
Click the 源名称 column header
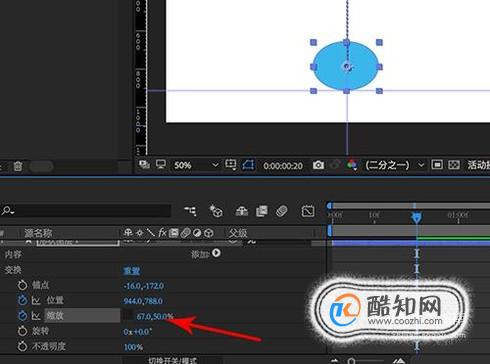(x=38, y=233)
